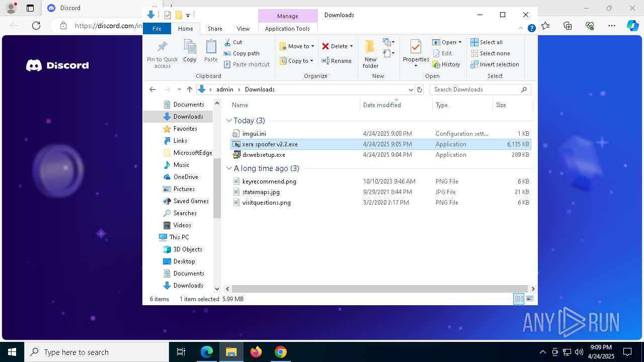Click Invert selection in ribbon

click(x=495, y=64)
